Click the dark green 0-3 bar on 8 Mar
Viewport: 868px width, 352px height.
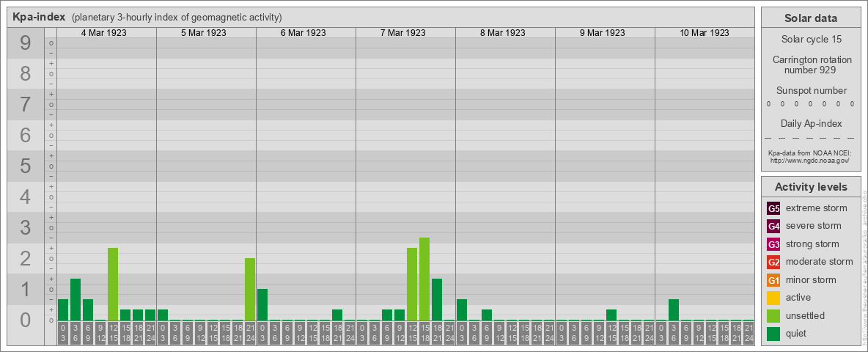[462, 310]
